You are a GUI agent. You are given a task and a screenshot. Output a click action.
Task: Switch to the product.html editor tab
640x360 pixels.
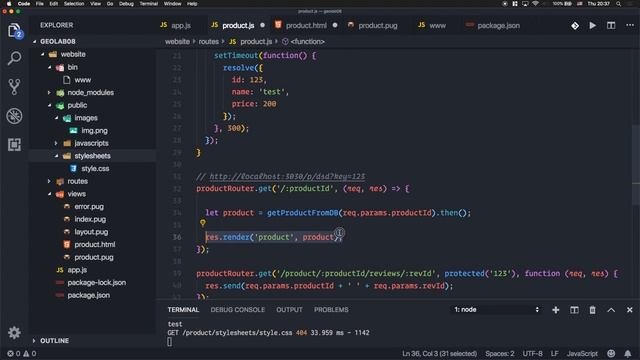click(306, 25)
